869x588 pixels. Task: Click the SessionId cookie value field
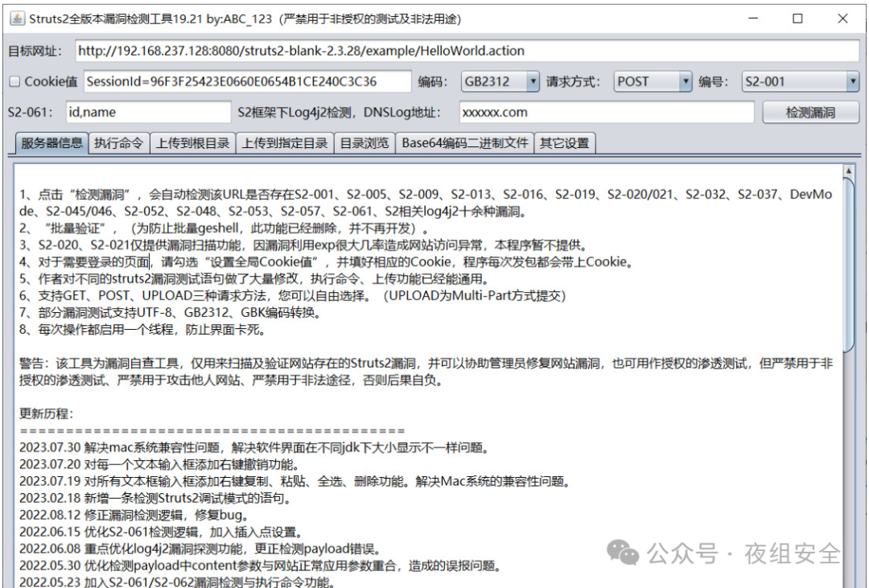click(x=241, y=81)
